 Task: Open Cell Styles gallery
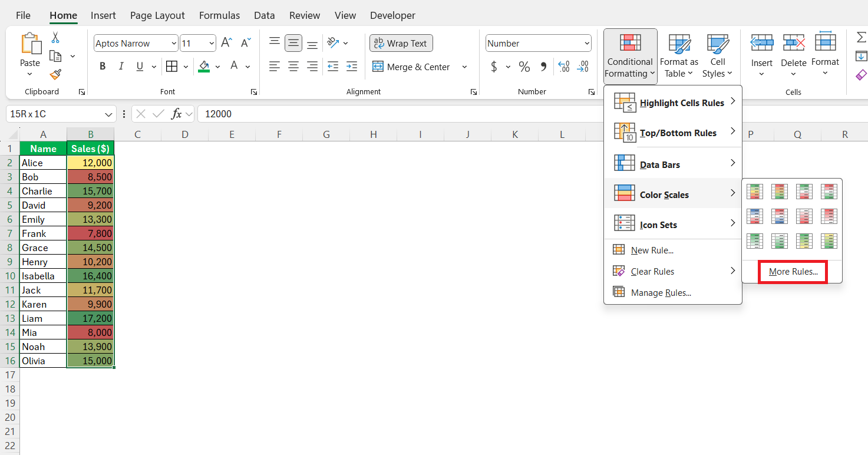(718, 56)
